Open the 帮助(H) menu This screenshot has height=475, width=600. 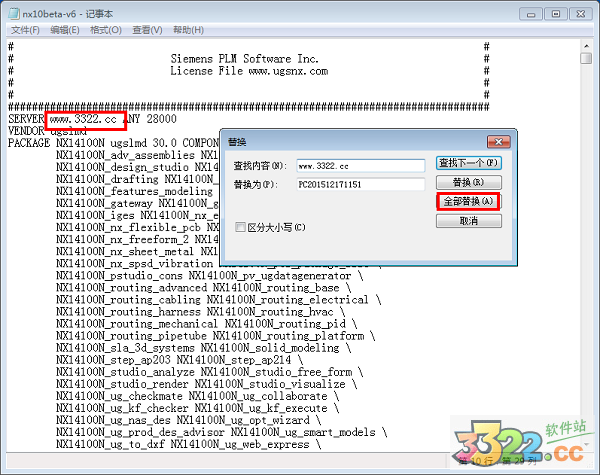click(188, 30)
